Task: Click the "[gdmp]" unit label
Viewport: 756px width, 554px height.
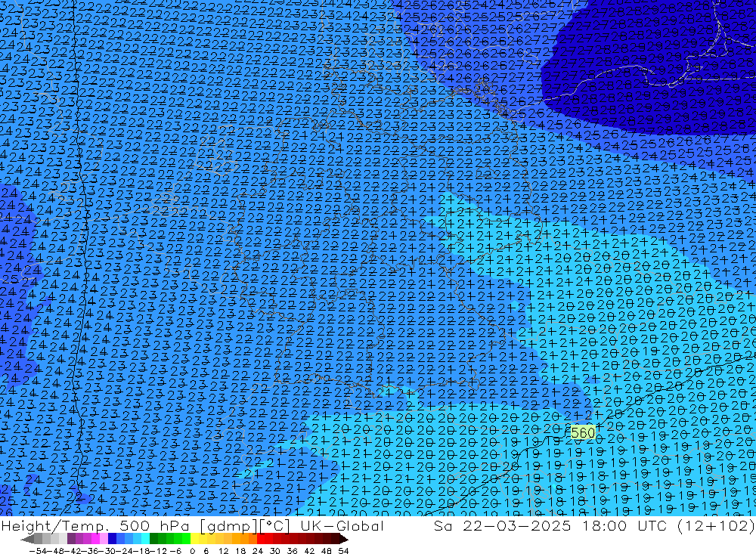Action: point(227,525)
